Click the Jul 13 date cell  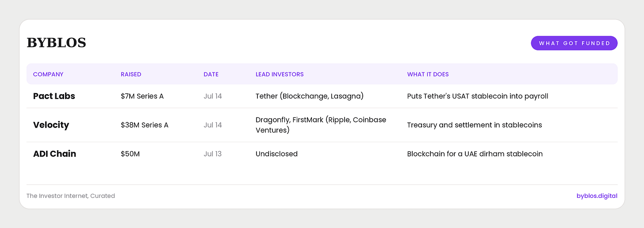tap(213, 154)
